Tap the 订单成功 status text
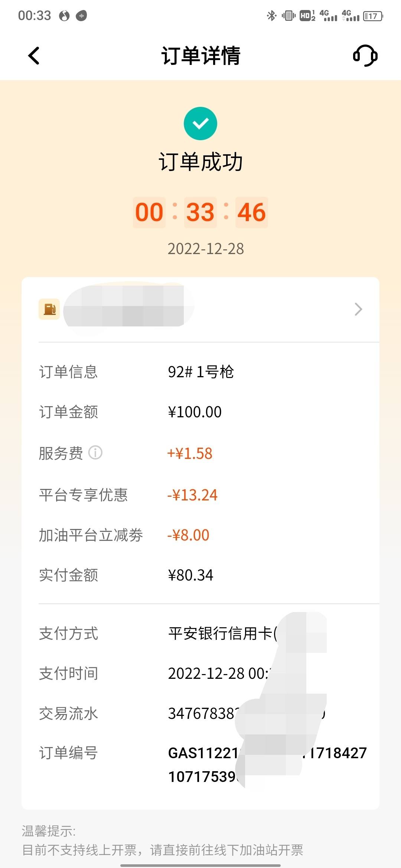 tap(201, 162)
